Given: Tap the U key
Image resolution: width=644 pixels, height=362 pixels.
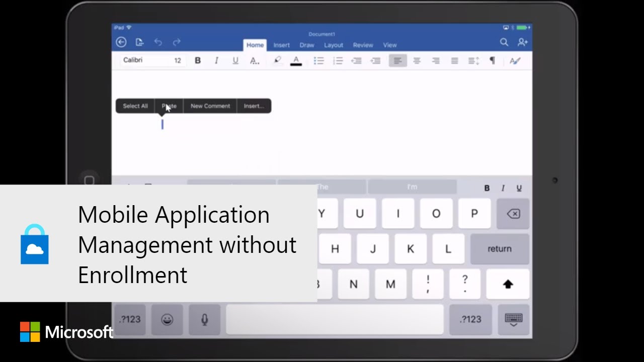Looking at the screenshot, I should (359, 214).
